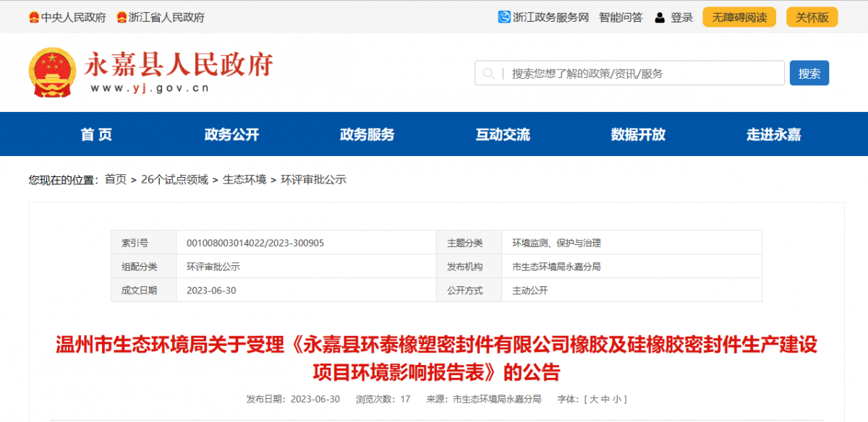Set article font size to 大
Image resolution: width=868 pixels, height=422 pixels.
pyautogui.click(x=595, y=398)
